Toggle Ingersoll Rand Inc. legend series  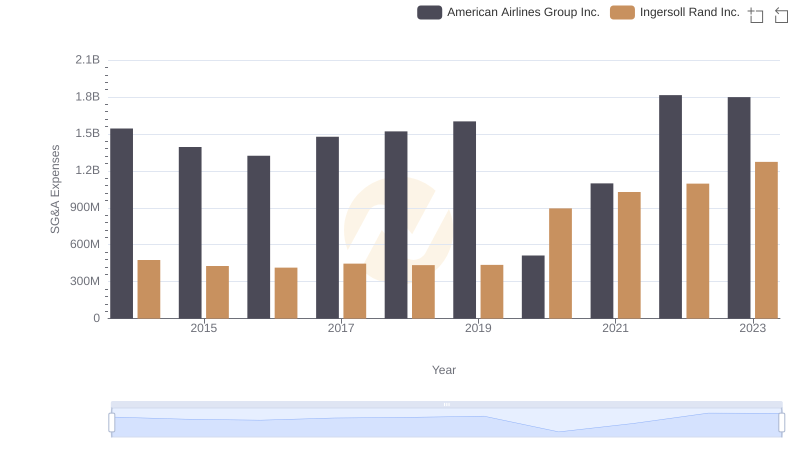[674, 12]
